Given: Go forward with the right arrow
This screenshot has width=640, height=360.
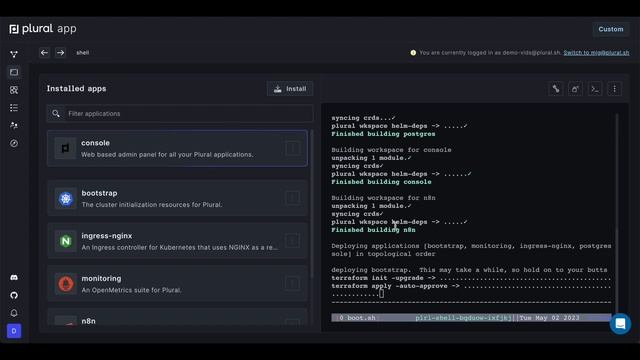Looking at the screenshot, I should (60, 53).
